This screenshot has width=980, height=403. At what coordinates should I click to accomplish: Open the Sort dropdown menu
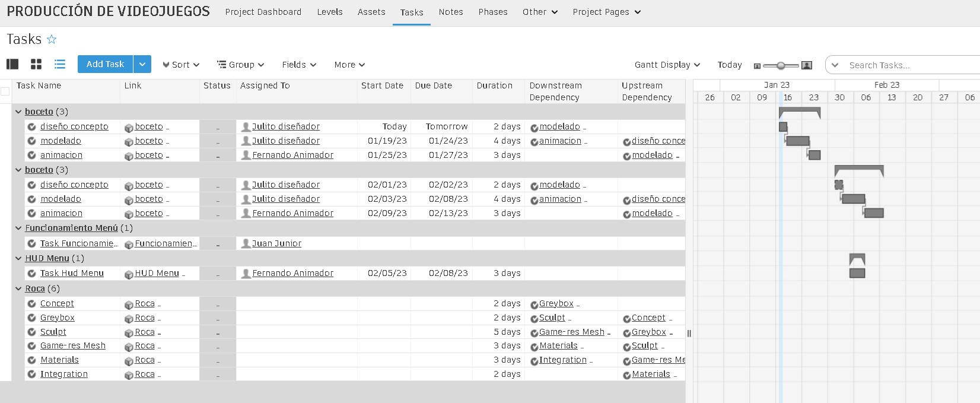pos(181,65)
